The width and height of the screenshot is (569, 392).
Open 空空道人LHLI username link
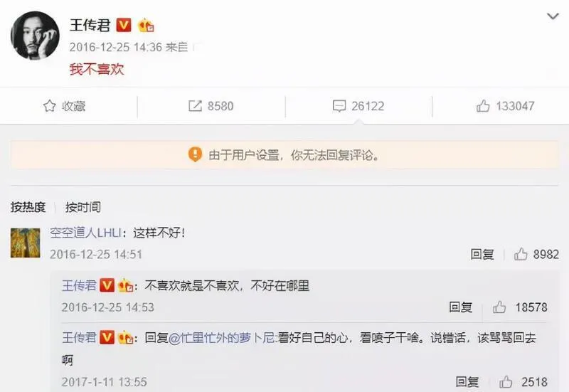pos(85,233)
